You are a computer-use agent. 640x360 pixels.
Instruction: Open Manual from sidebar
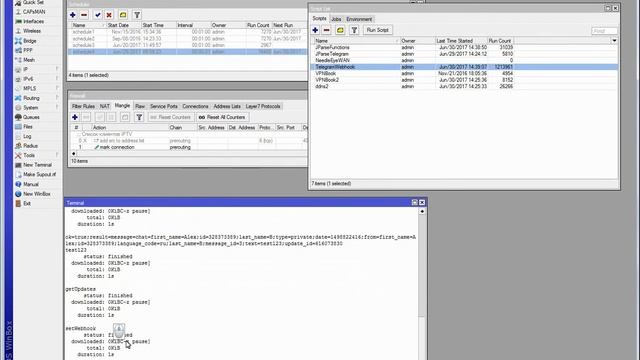[x=31, y=184]
